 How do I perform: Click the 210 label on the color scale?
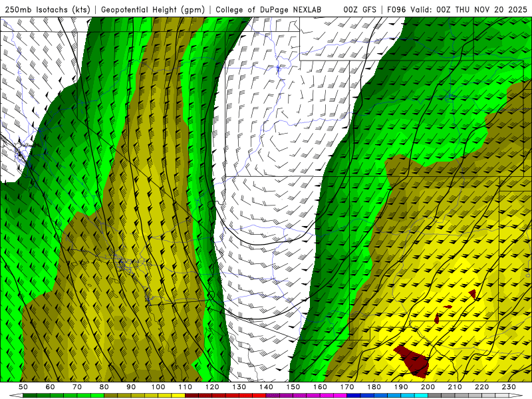tap(455, 387)
